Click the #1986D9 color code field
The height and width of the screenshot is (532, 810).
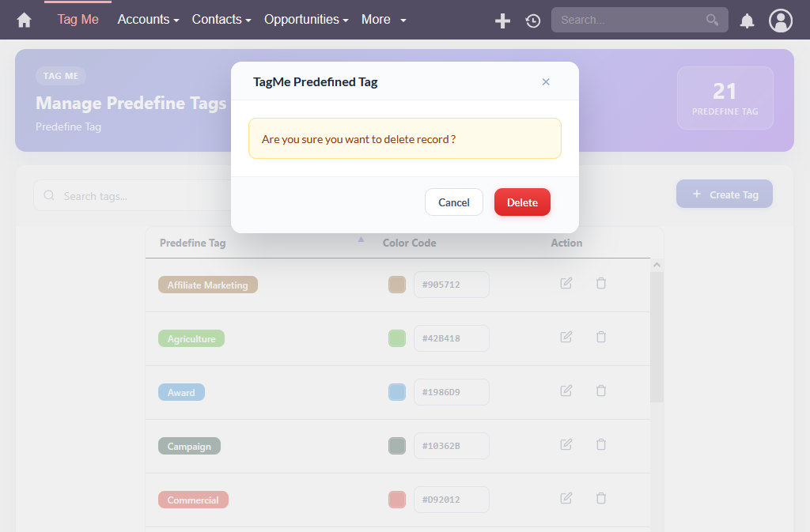[452, 392]
